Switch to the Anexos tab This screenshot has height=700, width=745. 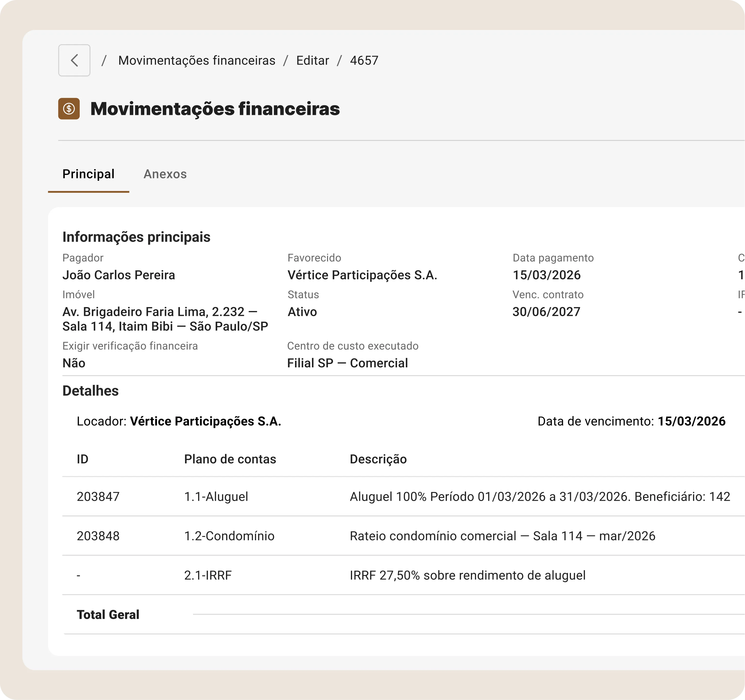click(165, 174)
